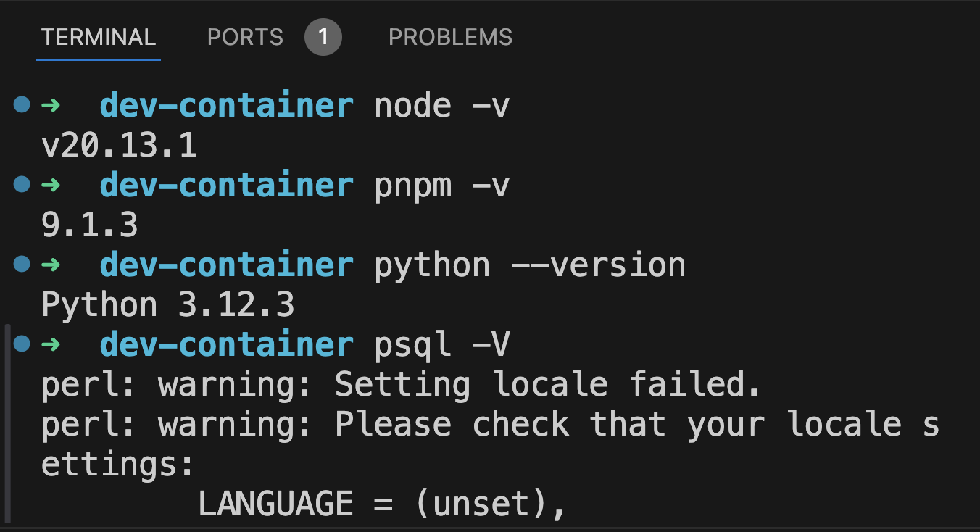Screen dimensions: 980x532
Task: Switch to the PORTS tab
Action: (x=245, y=37)
